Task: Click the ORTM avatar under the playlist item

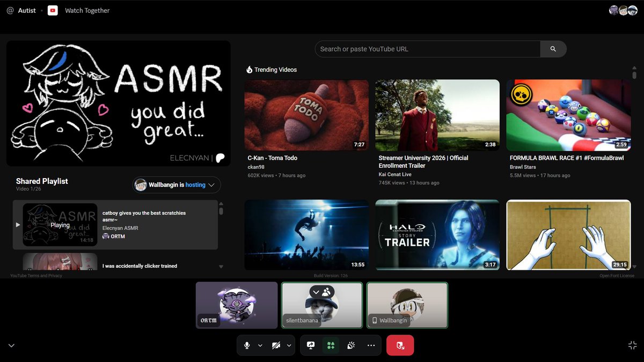Action: pyautogui.click(x=106, y=236)
